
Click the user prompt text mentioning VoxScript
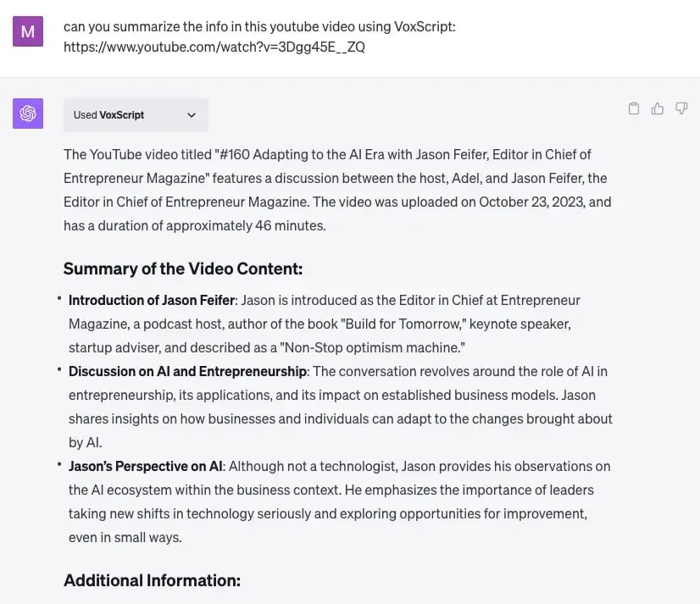pos(259,27)
